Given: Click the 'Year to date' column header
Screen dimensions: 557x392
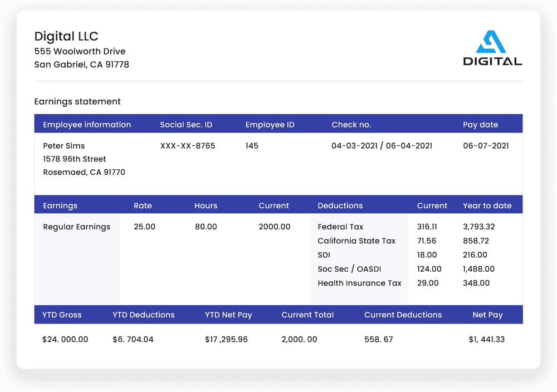Looking at the screenshot, I should point(487,205).
